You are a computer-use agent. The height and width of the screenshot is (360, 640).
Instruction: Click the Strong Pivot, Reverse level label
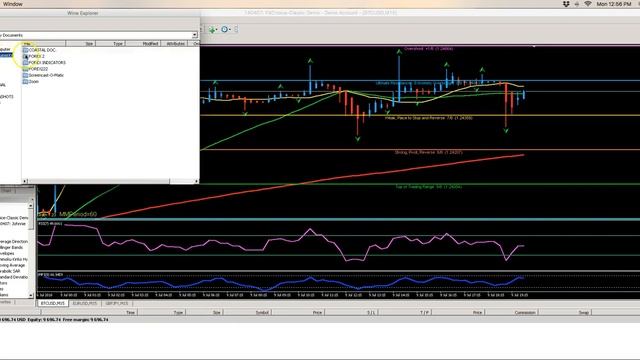[x=429, y=152]
